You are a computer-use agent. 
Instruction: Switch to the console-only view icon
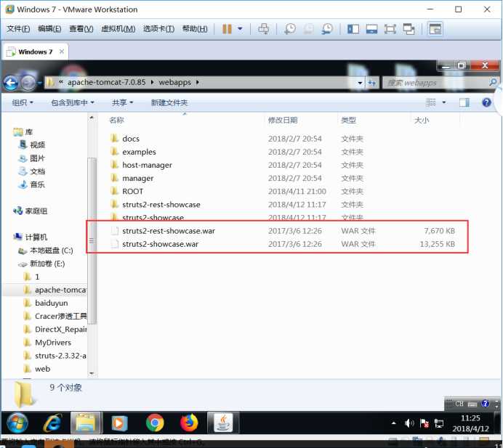pyautogui.click(x=371, y=29)
